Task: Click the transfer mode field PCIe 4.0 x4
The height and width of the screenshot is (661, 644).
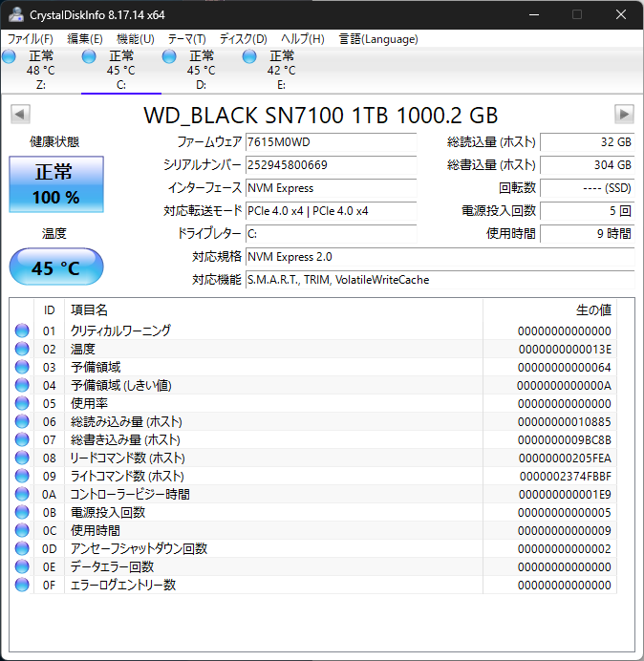Action: click(331, 211)
